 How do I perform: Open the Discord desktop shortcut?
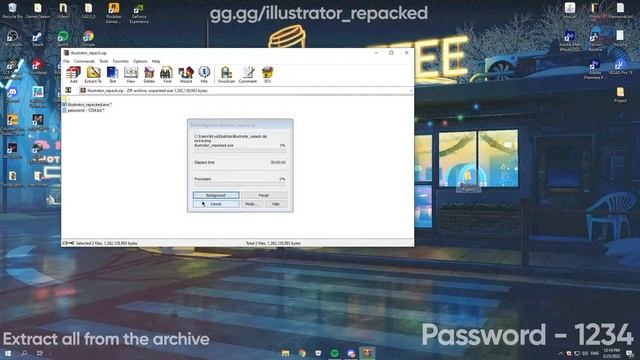tap(12, 95)
